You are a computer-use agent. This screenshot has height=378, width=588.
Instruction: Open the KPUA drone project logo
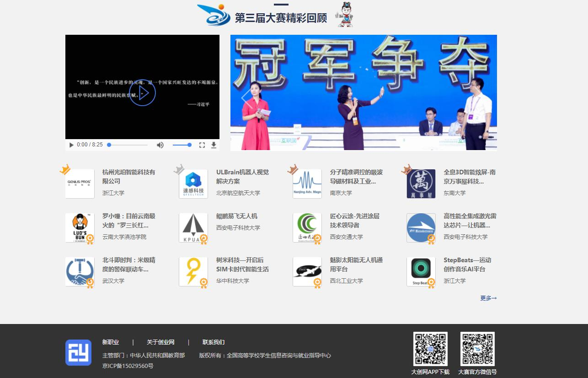[x=193, y=227]
